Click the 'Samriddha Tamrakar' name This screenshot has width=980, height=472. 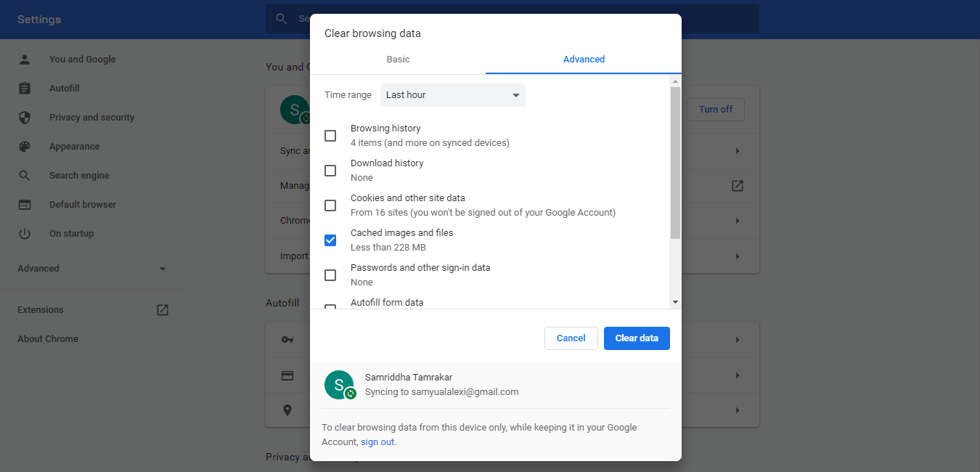(408, 378)
